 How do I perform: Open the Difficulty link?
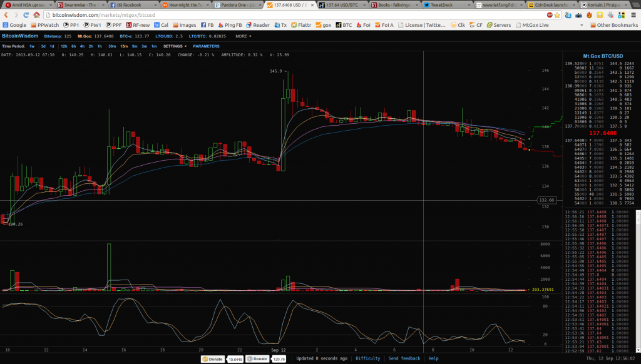click(368, 358)
